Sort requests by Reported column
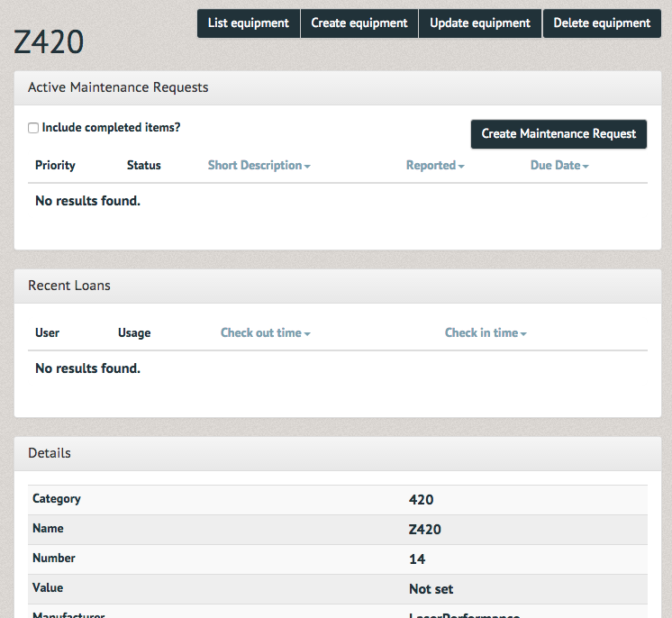672x618 pixels. tap(435, 166)
